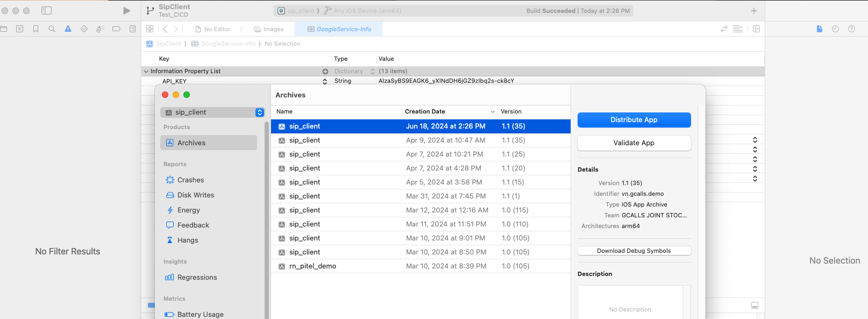Open the Find navigator magnifier icon
The height and width of the screenshot is (319, 868).
coord(52,29)
